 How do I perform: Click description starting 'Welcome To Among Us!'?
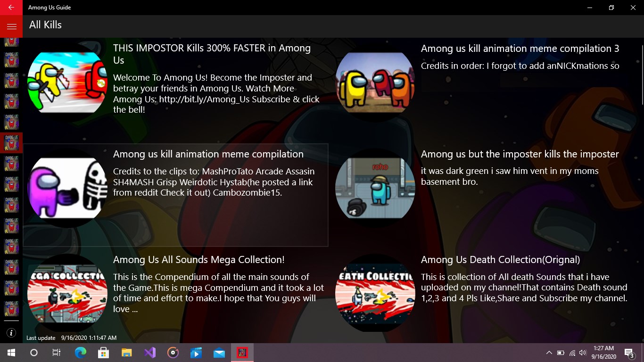tap(216, 93)
